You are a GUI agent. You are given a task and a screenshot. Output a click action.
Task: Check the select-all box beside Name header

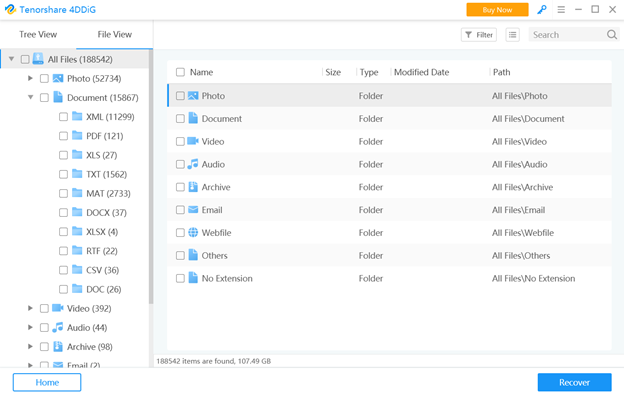[180, 72]
